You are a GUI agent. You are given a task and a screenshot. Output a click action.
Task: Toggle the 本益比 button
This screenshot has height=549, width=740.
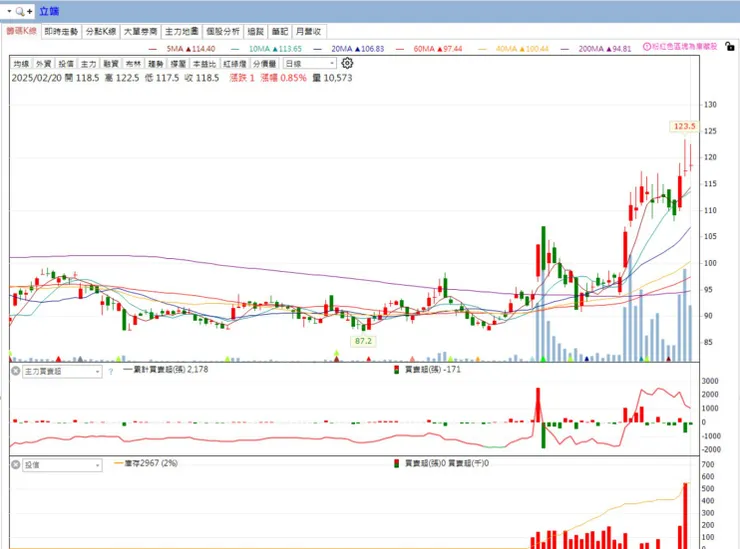[204, 64]
